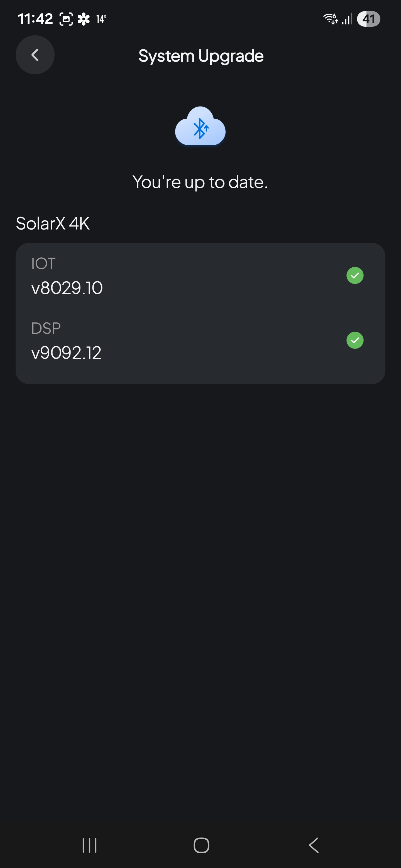
Task: Tap IOT version v8029.10
Action: [67, 288]
